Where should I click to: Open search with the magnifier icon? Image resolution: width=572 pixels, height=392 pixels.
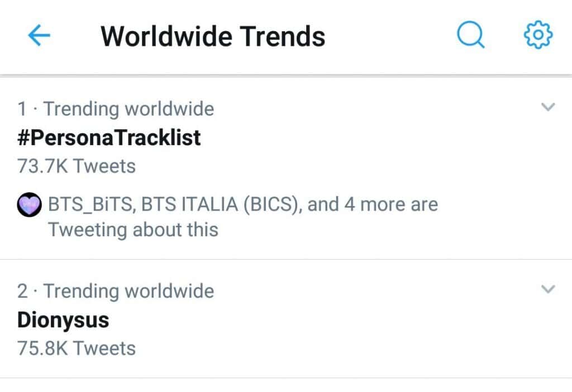pyautogui.click(x=470, y=36)
